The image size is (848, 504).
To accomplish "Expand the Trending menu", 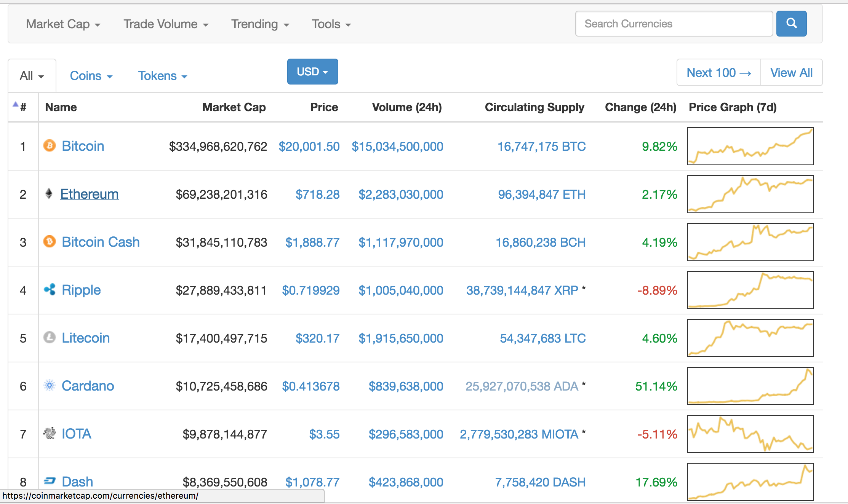I will [x=260, y=24].
